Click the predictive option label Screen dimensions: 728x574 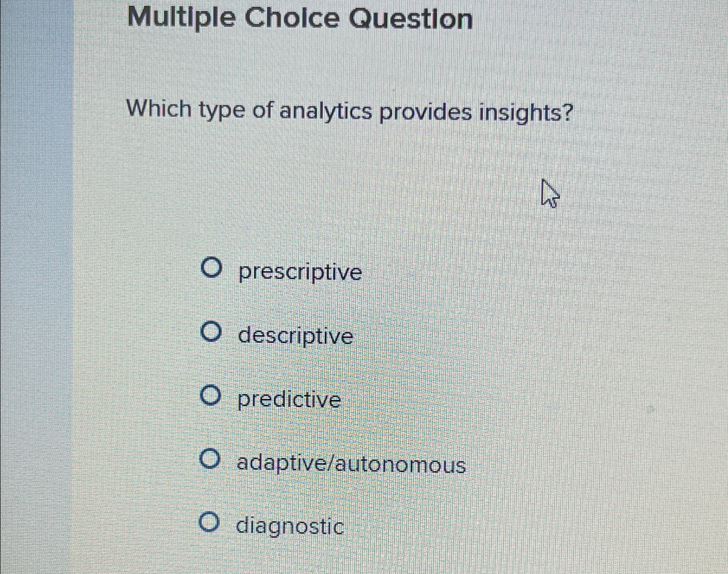[289, 399]
